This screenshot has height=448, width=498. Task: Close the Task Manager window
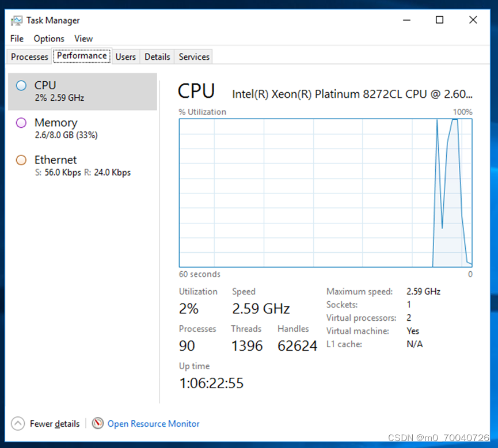click(x=473, y=20)
